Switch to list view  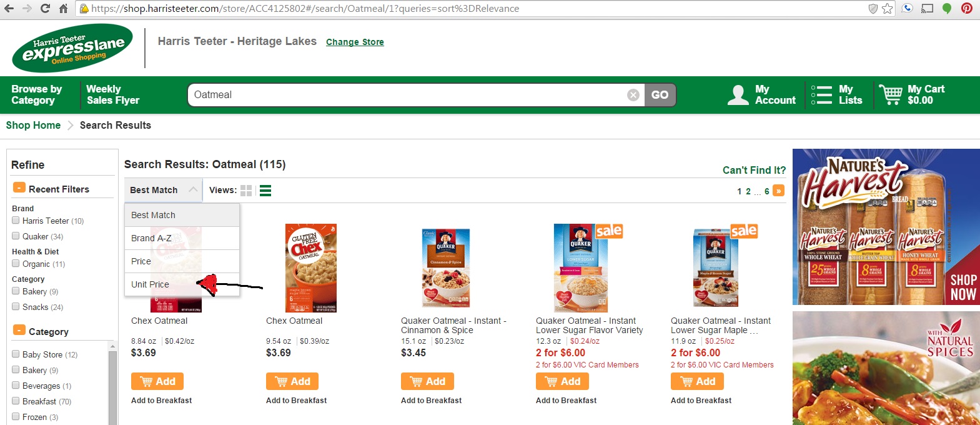pyautogui.click(x=265, y=191)
